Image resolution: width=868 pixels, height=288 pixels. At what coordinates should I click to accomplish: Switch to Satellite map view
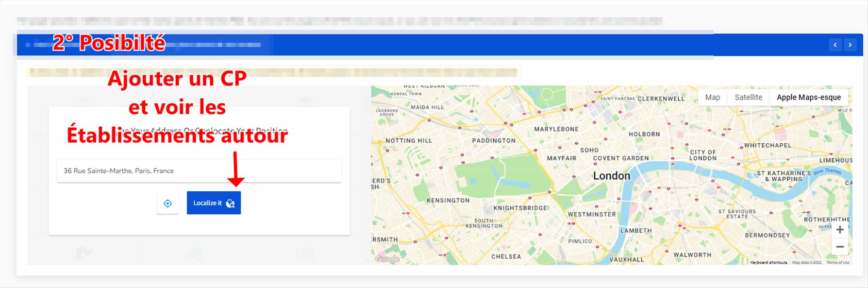click(748, 97)
